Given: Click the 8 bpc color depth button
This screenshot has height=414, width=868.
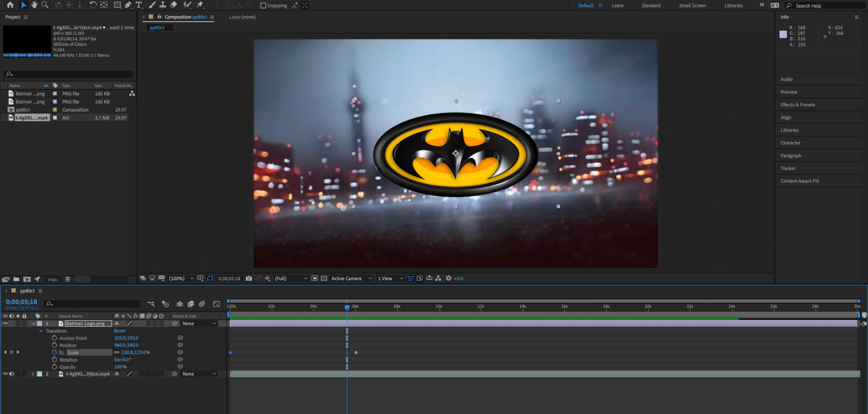Looking at the screenshot, I should click(x=53, y=280).
